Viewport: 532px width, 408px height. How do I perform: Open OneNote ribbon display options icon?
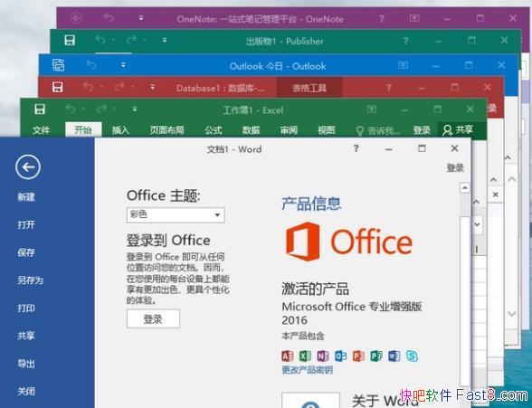coord(414,18)
